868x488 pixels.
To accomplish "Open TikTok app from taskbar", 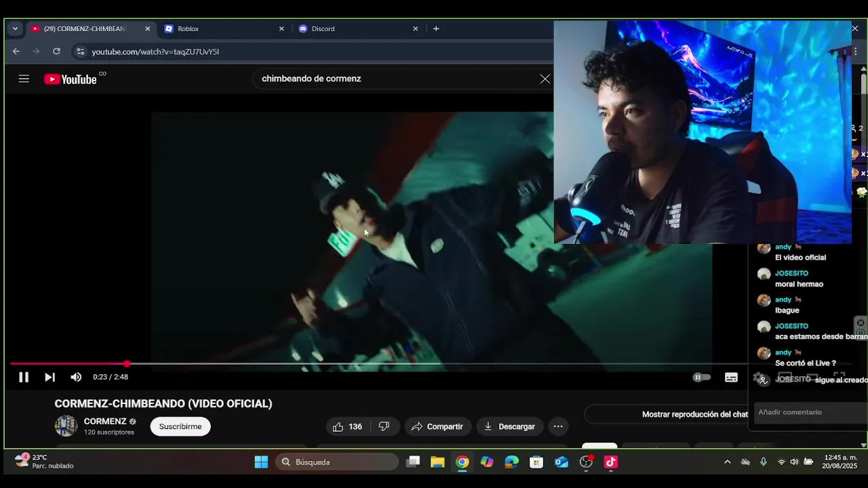I will pos(611,462).
